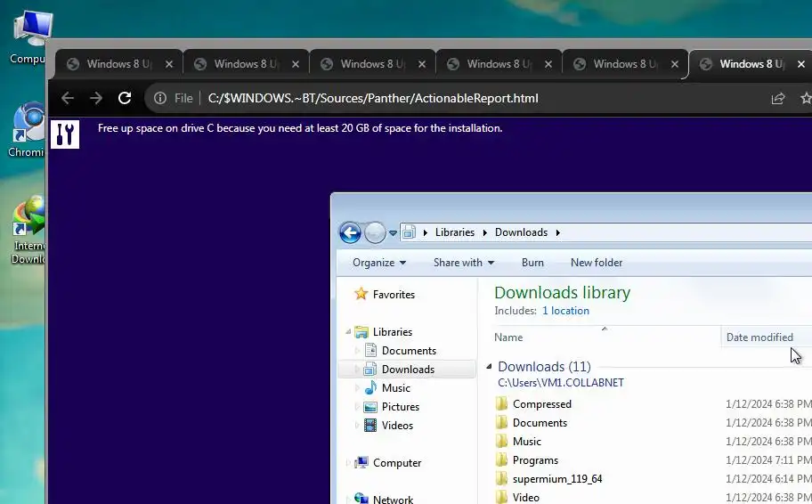Expand Downloads breadcrumb arrow in address bar
The width and height of the screenshot is (812, 504).
pos(557,232)
